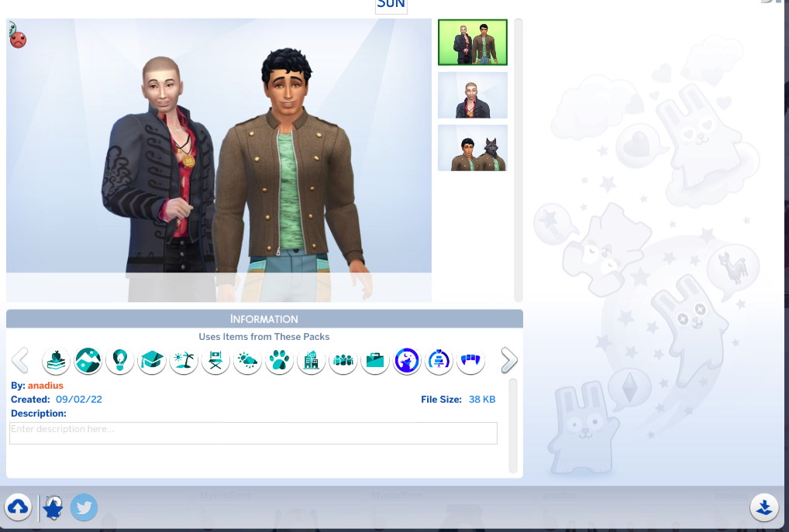
Task: Click the 'Uses Items from These Packs' label
Action: (264, 337)
